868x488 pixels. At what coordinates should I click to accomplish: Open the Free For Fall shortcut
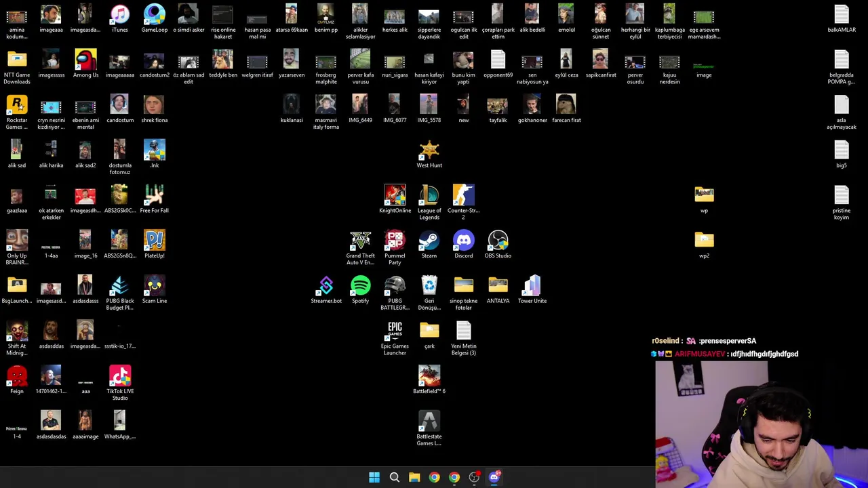[x=154, y=200]
